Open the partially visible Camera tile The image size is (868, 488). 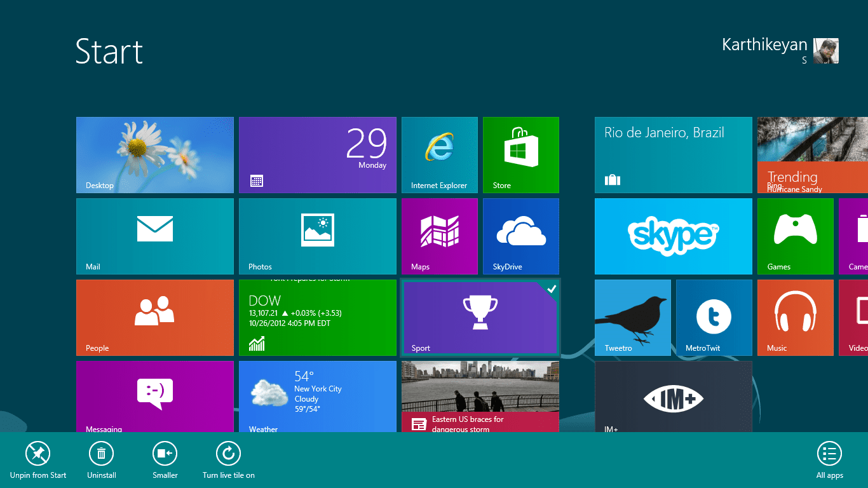click(853, 236)
